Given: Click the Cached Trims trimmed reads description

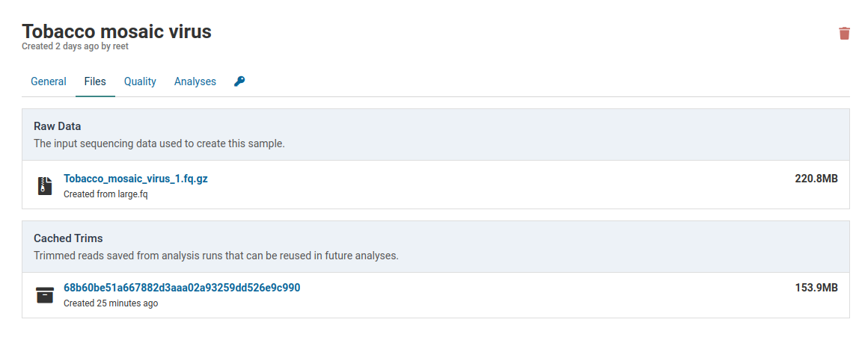Looking at the screenshot, I should [216, 256].
